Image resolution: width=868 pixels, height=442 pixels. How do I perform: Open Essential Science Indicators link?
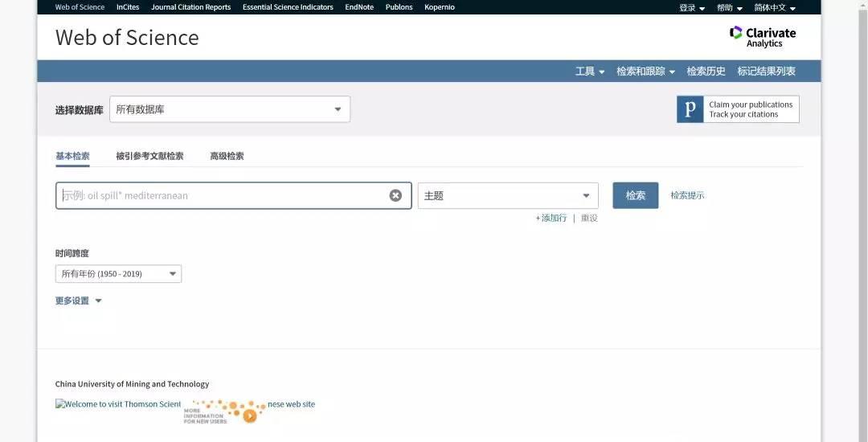coord(288,7)
